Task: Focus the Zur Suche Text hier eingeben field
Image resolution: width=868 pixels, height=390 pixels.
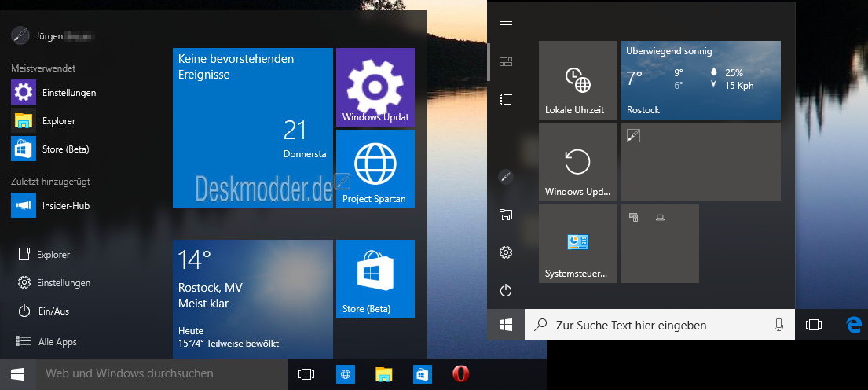Action: (x=659, y=325)
